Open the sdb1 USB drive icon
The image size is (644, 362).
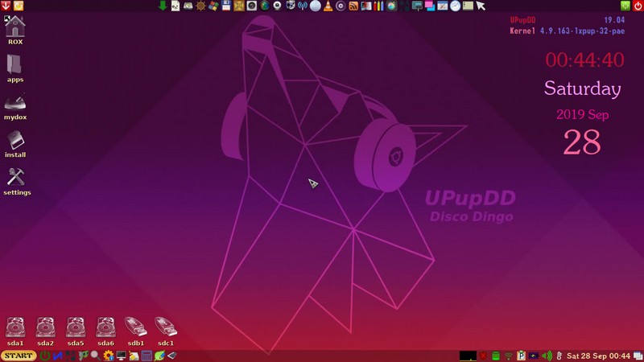coord(135,327)
